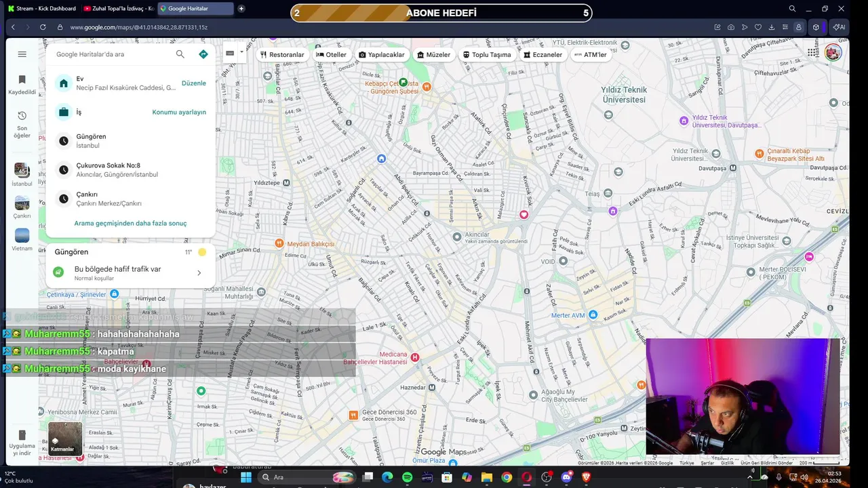Show hidden system tray icons

749,477
